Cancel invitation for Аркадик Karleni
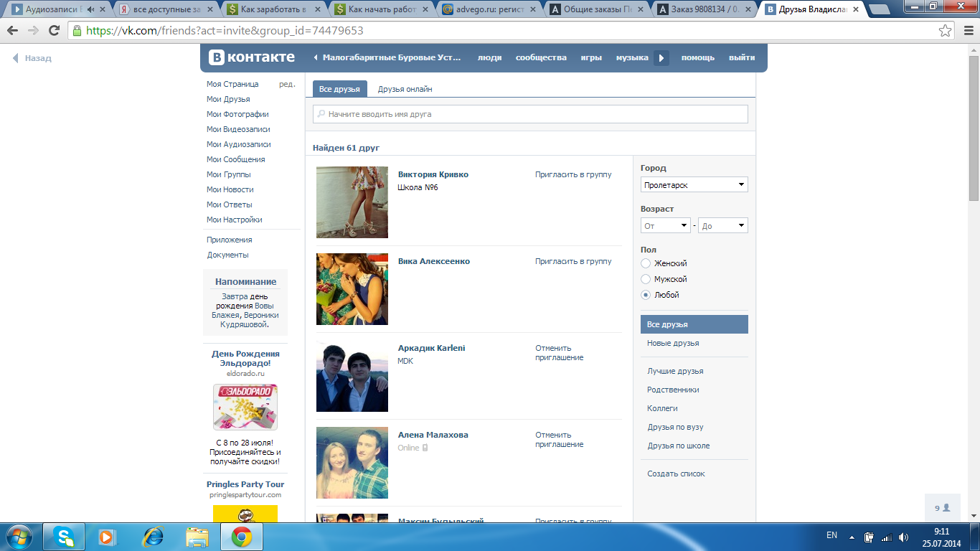 pos(560,353)
